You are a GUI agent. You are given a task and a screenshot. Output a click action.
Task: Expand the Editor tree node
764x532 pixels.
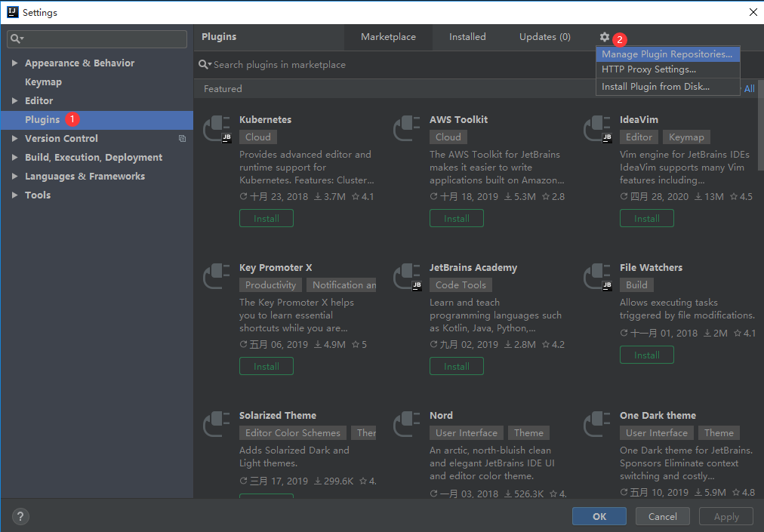point(14,101)
